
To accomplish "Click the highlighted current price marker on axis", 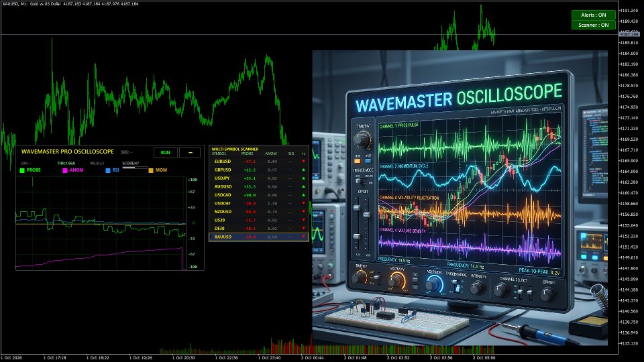I will coord(630,34).
